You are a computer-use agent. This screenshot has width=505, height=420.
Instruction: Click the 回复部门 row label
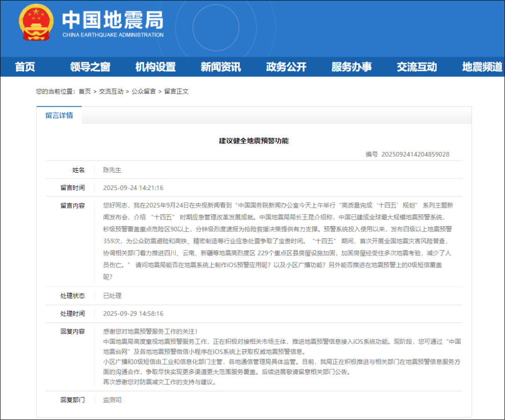[72, 400]
